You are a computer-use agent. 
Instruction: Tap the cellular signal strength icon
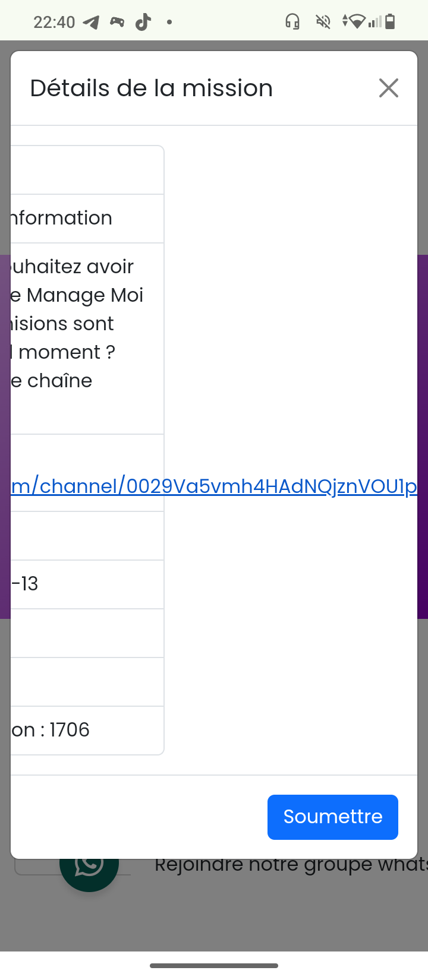374,23
